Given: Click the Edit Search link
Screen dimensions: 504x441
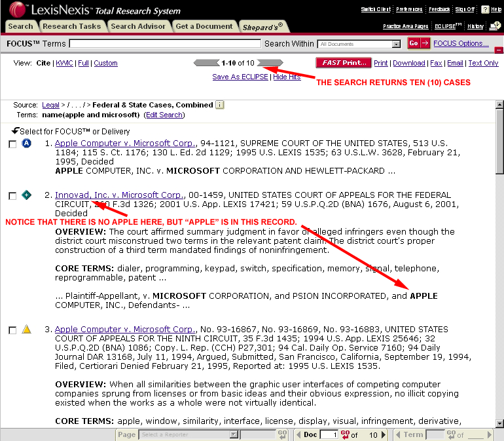Looking at the screenshot, I should coord(164,115).
